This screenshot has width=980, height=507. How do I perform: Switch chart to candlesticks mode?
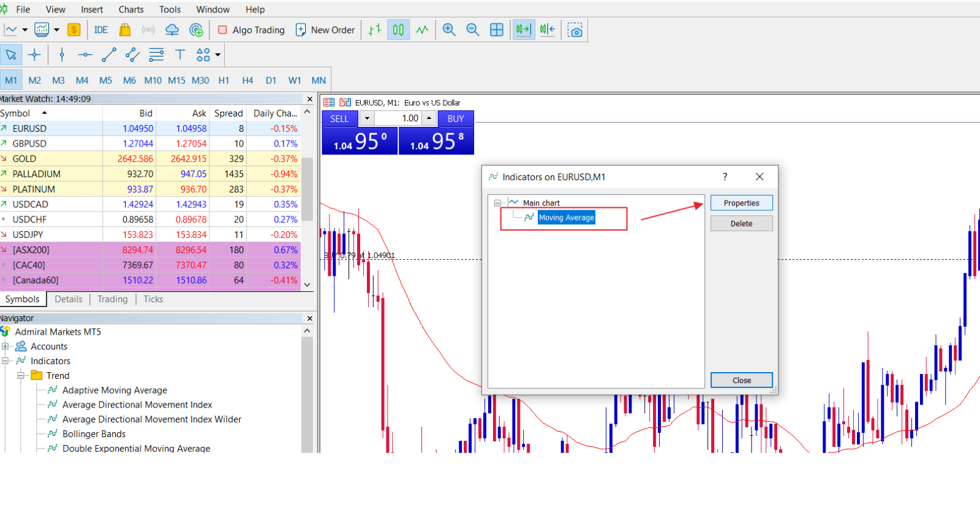[x=398, y=30]
